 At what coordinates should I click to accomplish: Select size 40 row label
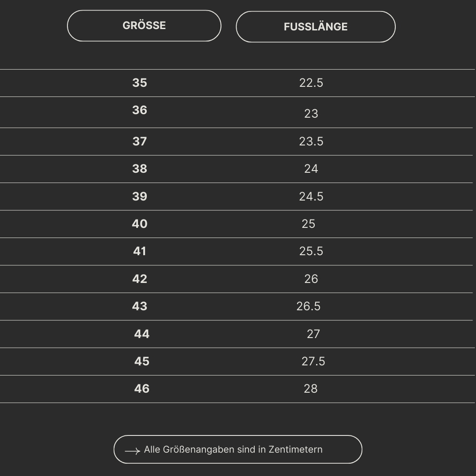[x=140, y=224]
